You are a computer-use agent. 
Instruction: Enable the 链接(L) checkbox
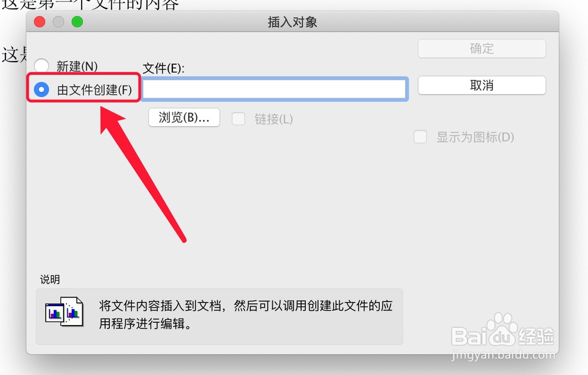239,119
